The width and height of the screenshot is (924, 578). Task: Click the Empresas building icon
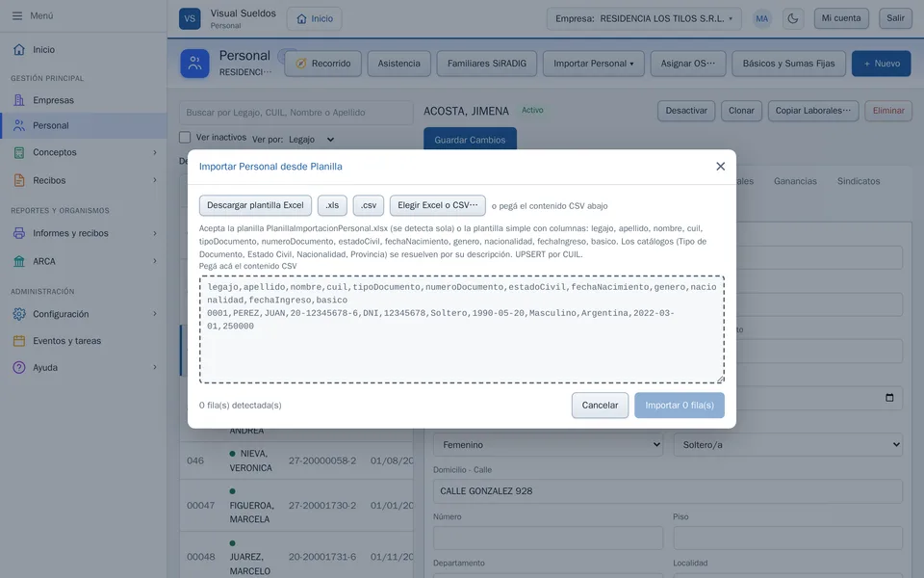coord(19,100)
